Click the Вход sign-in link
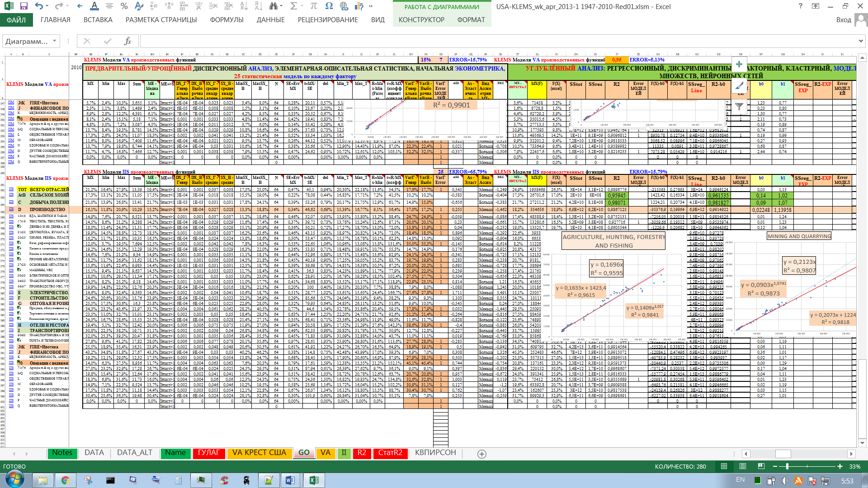This screenshot has width=868, height=488. coord(844,20)
